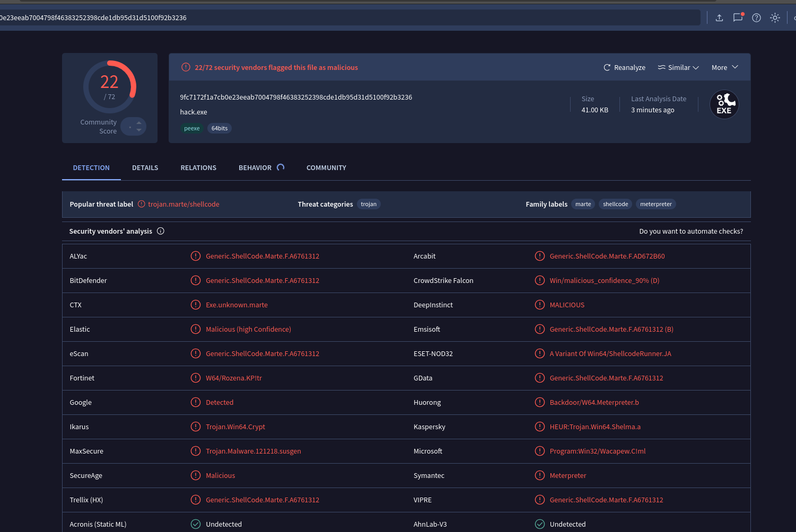Screen dimensions: 796x532
Task: Click 'Do you want to automate checks?' link
Action: click(691, 231)
